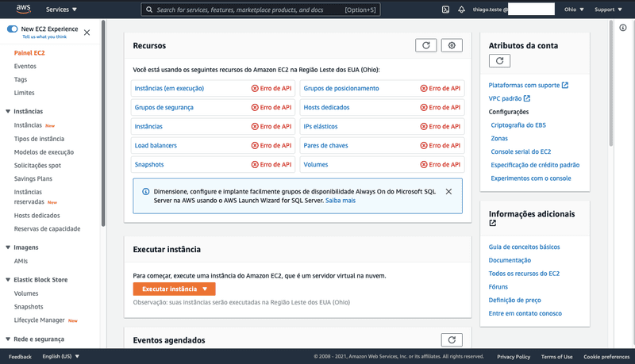Open Guia de conceitos básicos link
635x364 pixels.
click(x=524, y=247)
